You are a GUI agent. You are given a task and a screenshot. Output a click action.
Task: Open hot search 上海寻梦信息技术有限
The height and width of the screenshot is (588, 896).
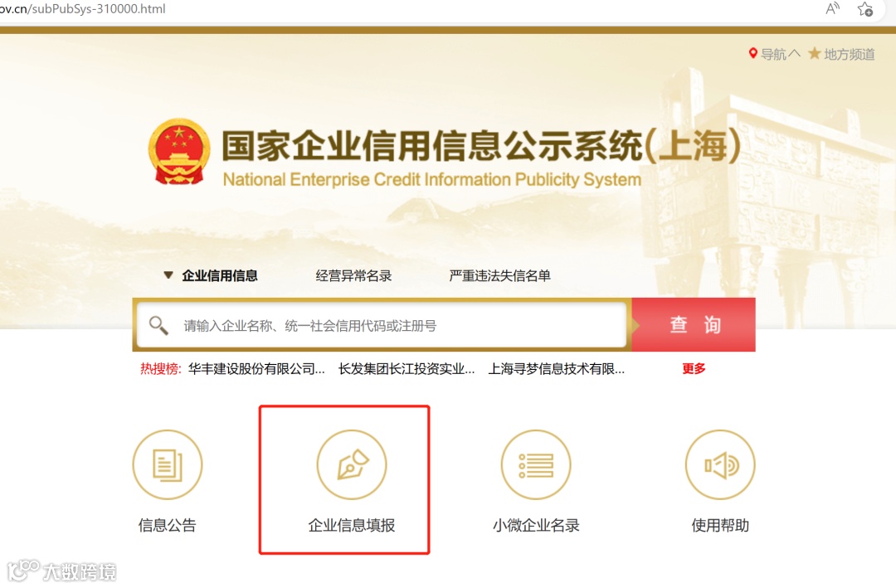click(x=556, y=368)
